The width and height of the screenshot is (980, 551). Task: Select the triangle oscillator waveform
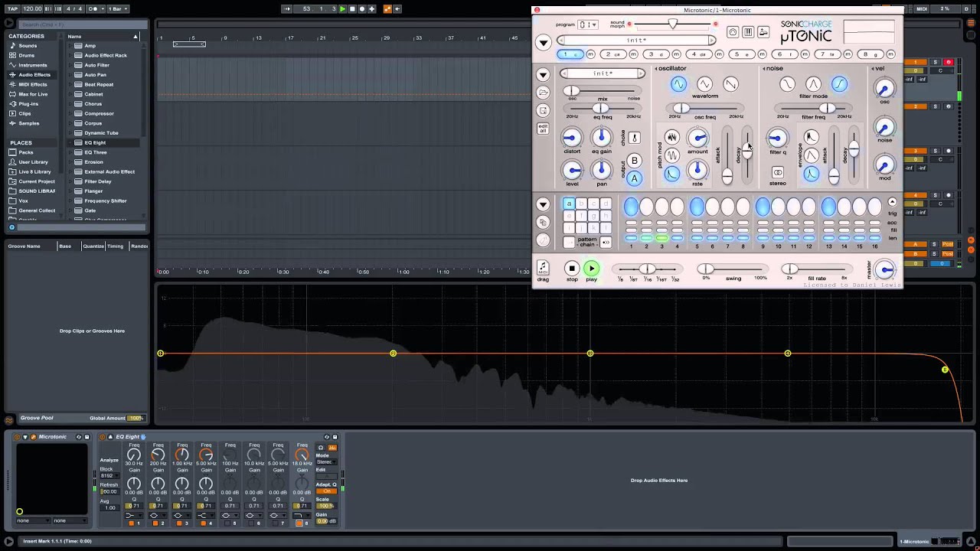coord(704,83)
